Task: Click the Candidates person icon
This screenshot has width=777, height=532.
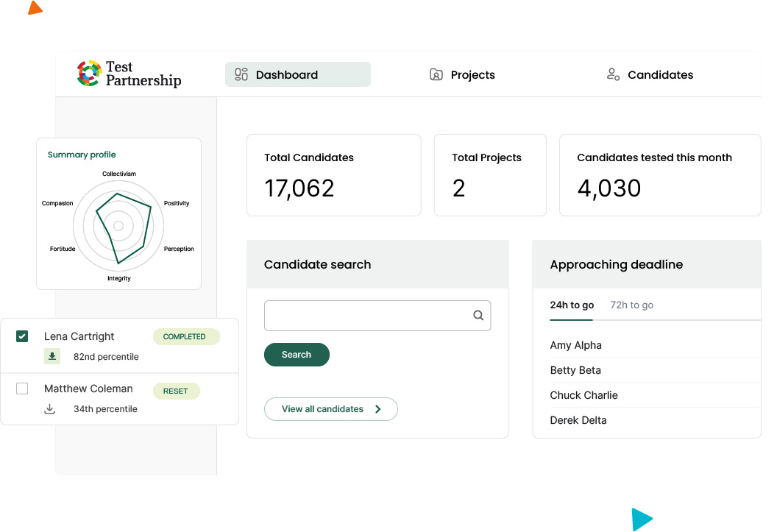Action: click(x=613, y=74)
